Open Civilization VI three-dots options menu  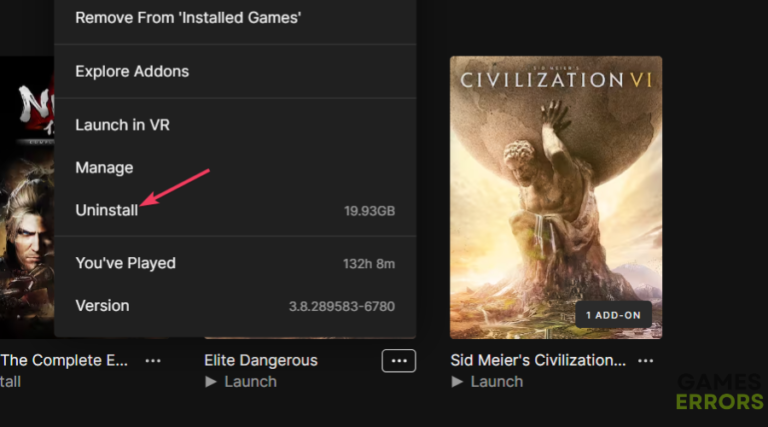click(646, 360)
